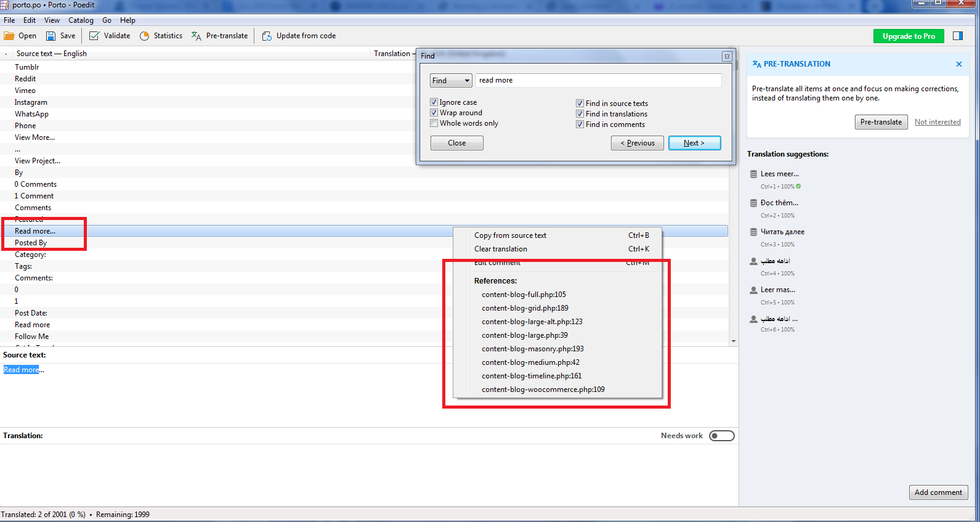The width and height of the screenshot is (980, 522).
Task: Toggle the Wrap around checkbox
Action: [x=434, y=113]
